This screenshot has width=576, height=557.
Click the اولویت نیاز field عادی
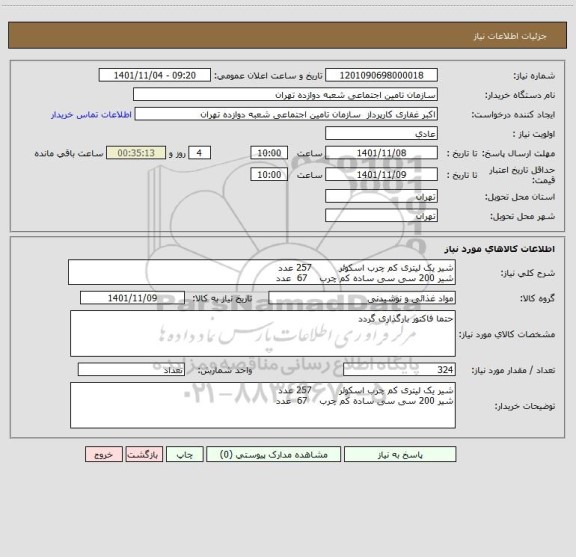coord(381,133)
